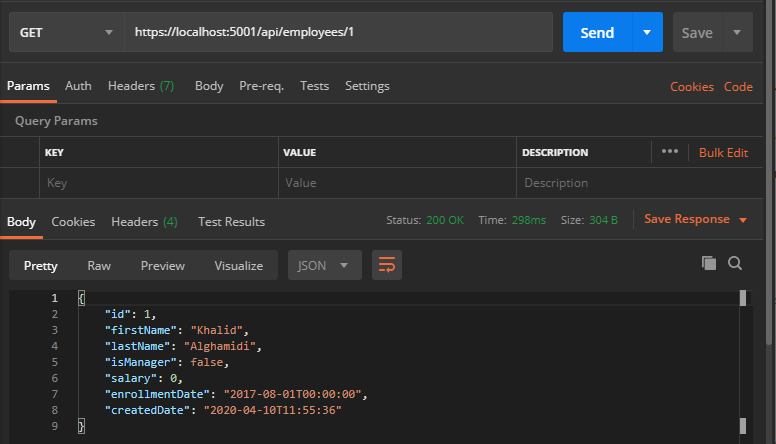Click the "salary" key
The width and height of the screenshot is (776, 444).
tap(131, 378)
